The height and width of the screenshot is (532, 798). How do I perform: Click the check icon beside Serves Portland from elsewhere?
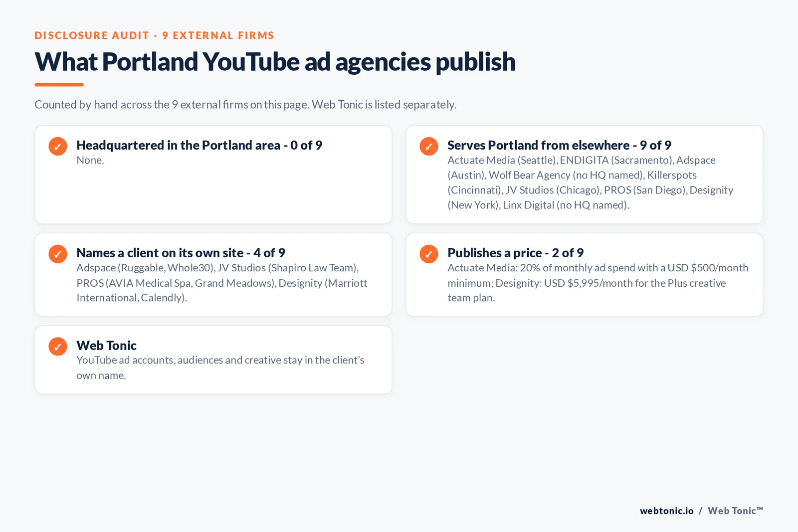click(429, 146)
